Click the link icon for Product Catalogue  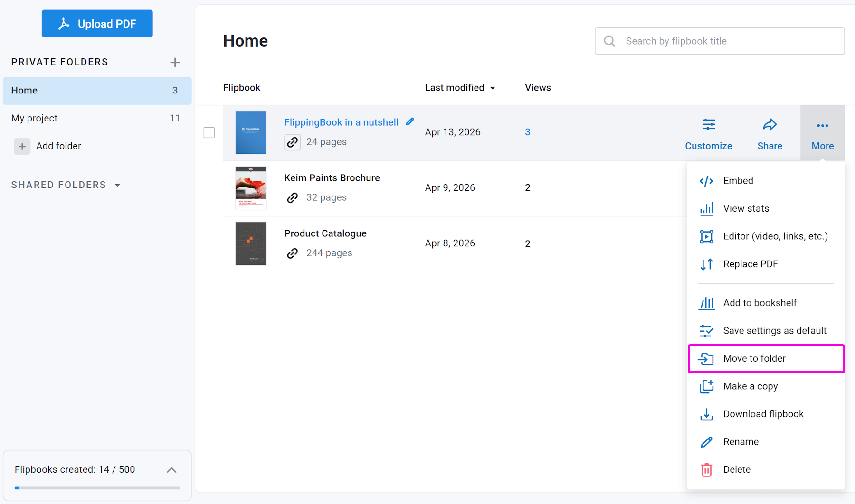293,253
